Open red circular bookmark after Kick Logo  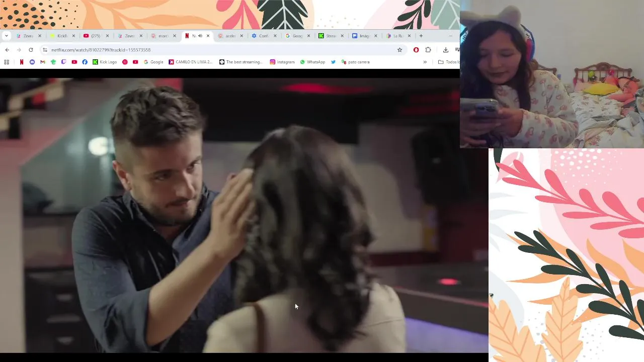[125, 62]
